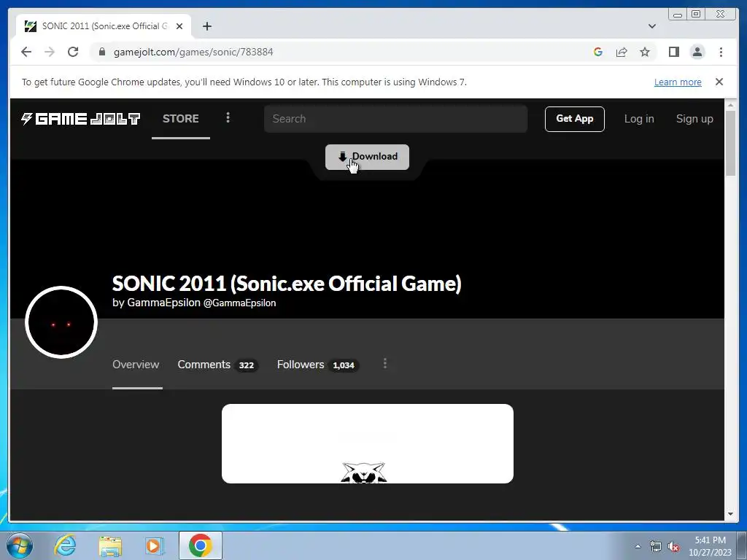Image resolution: width=747 pixels, height=560 pixels.
Task: Launch Internet Explorer from taskbar
Action: 65,545
